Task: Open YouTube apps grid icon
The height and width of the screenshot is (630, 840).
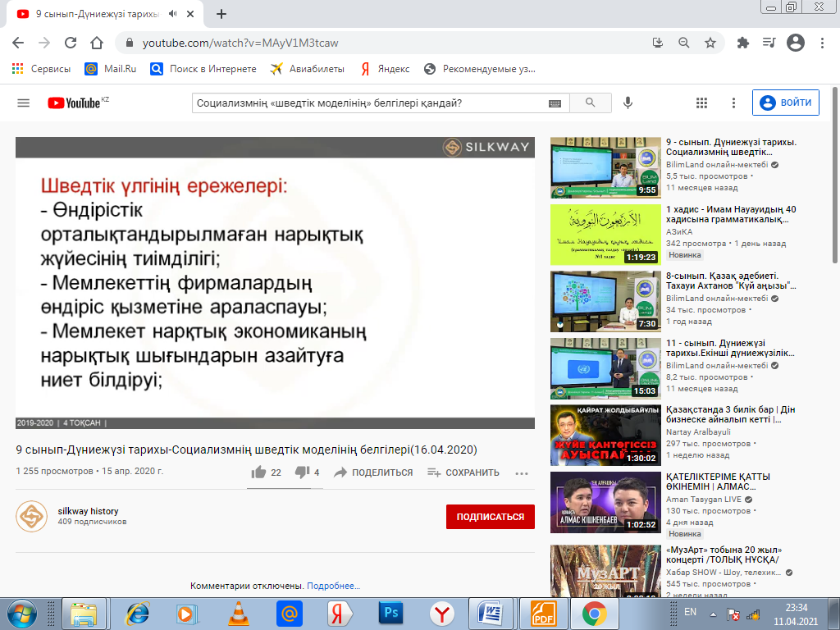Action: [702, 103]
